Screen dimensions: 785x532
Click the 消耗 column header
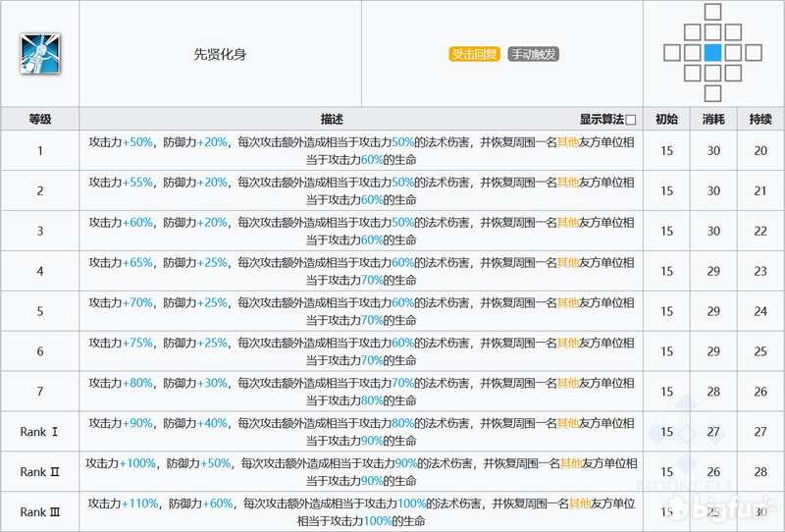pyautogui.click(x=713, y=119)
